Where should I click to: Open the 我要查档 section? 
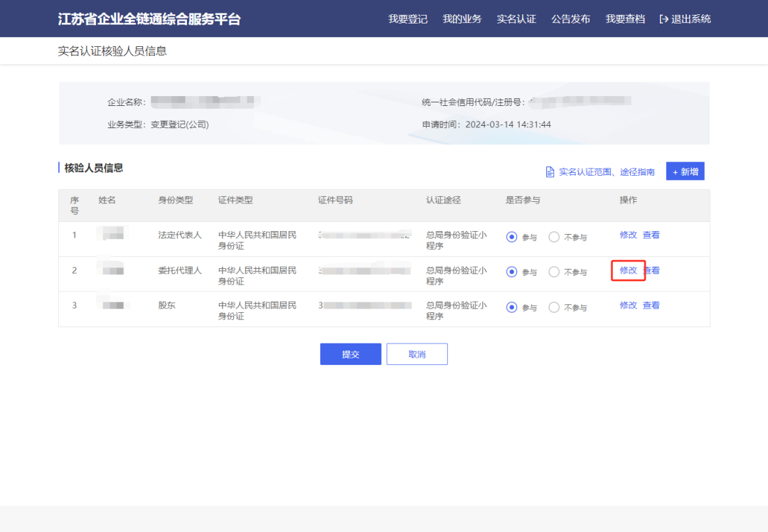[x=624, y=19]
